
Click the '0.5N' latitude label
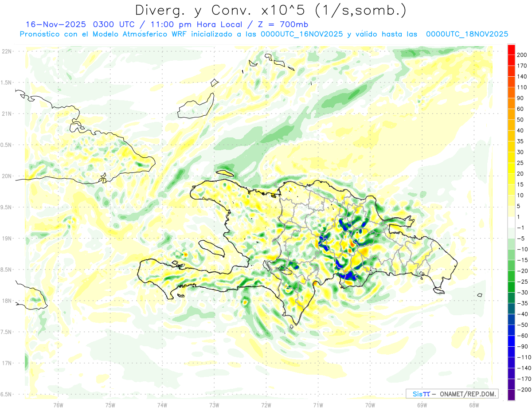tap(7, 145)
